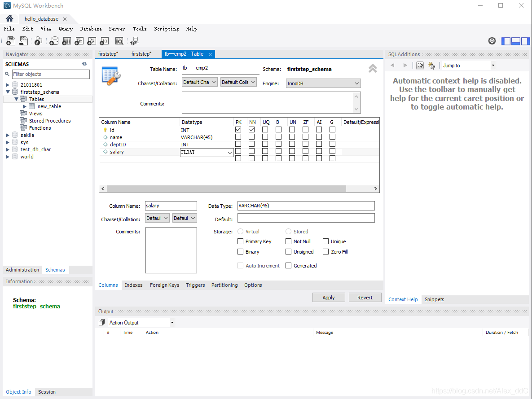
Task: Create a new function toolbar icon
Action: 104,41
